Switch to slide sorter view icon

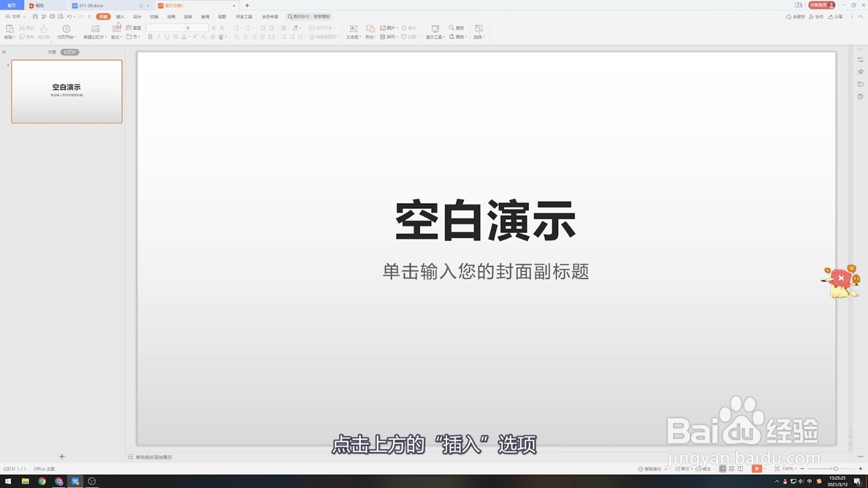(x=732, y=468)
